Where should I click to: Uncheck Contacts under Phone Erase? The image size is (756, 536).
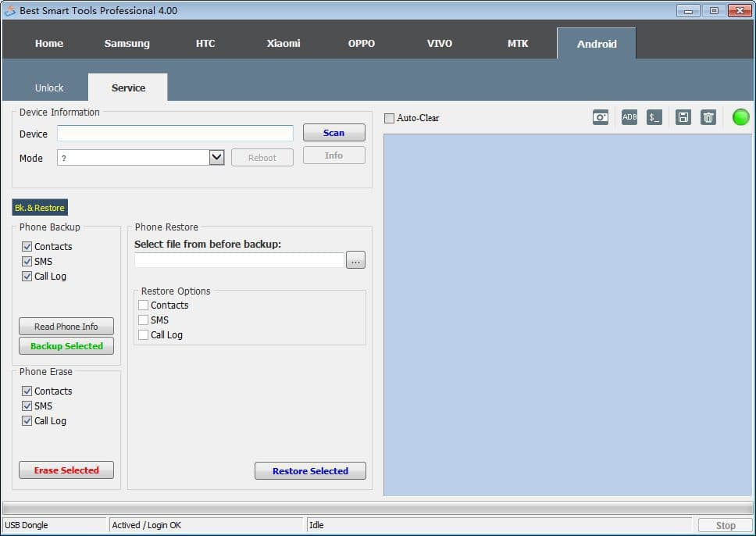pos(27,391)
